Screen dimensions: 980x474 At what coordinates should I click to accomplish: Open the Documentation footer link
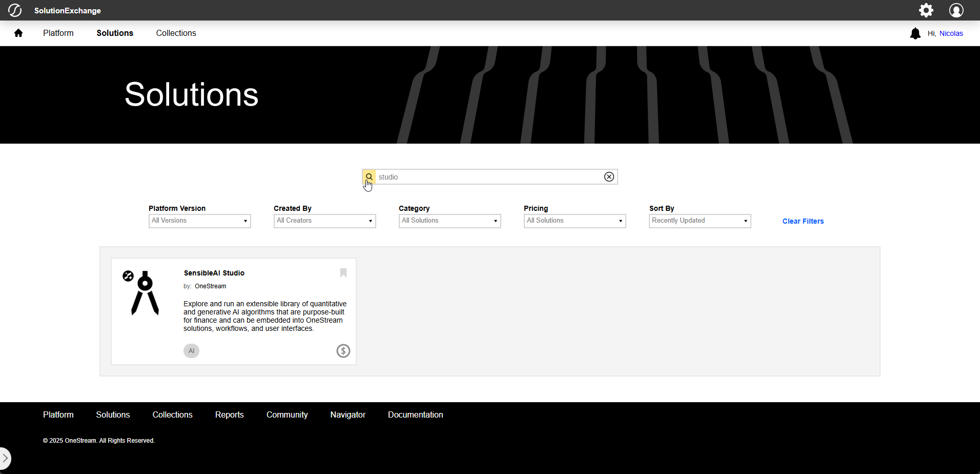pyautogui.click(x=415, y=415)
